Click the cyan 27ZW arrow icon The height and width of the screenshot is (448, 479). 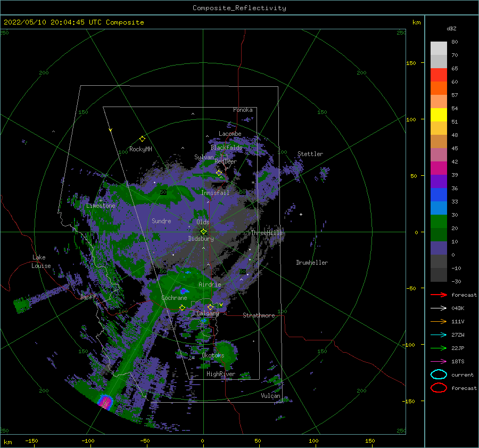click(439, 335)
